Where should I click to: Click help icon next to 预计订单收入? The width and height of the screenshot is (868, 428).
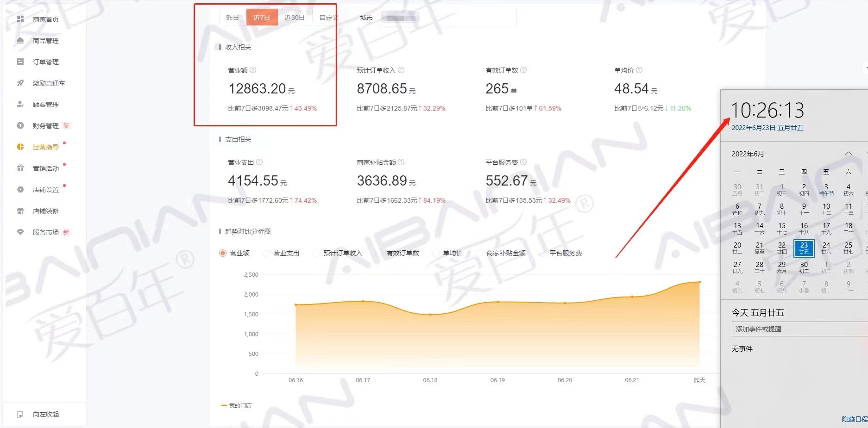click(401, 70)
